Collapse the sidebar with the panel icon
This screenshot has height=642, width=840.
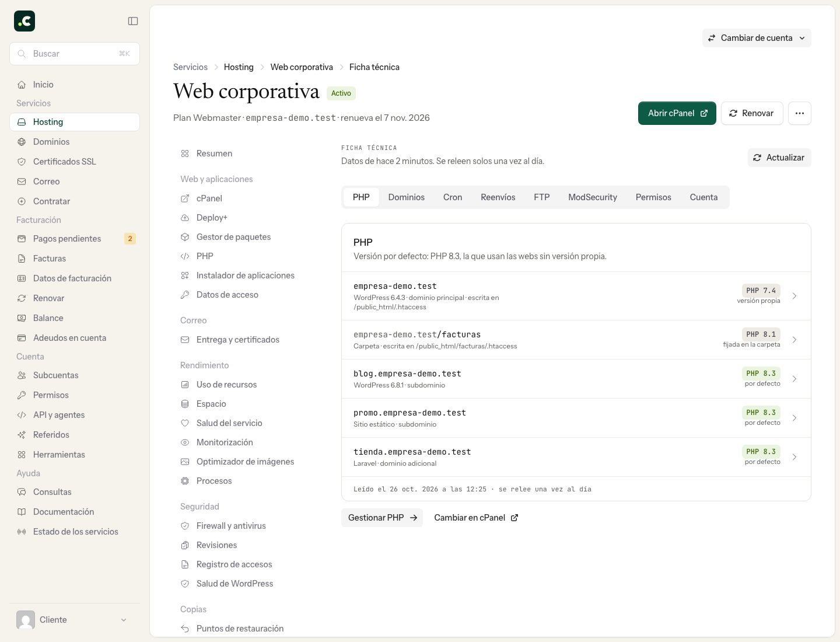click(133, 21)
